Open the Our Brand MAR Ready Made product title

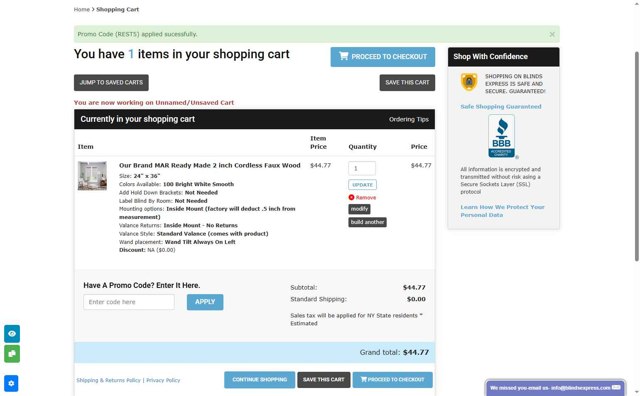point(209,165)
